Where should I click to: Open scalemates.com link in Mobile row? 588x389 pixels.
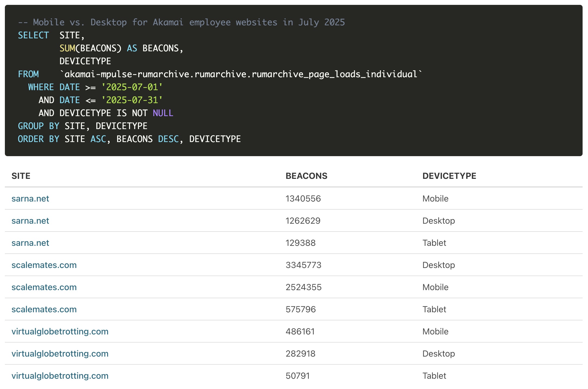click(x=44, y=287)
